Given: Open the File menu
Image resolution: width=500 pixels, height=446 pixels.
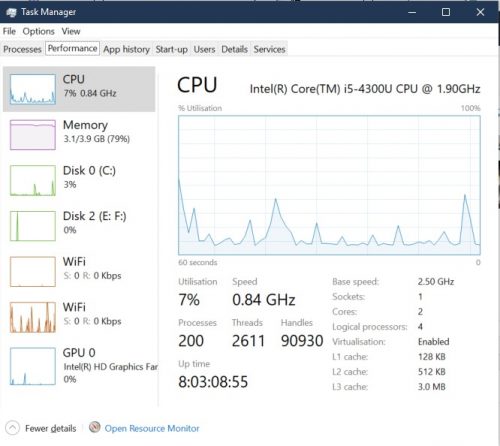Looking at the screenshot, I should pos(9,31).
